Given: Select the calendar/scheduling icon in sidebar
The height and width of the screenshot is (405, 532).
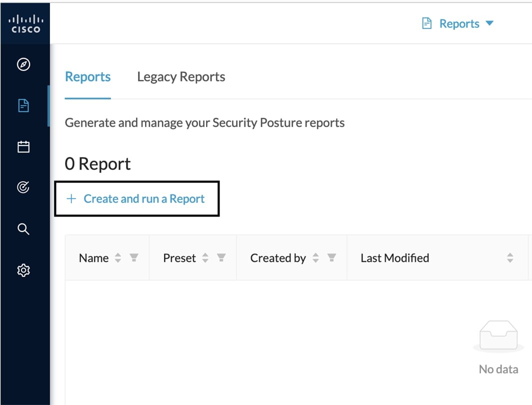Looking at the screenshot, I should tap(23, 146).
